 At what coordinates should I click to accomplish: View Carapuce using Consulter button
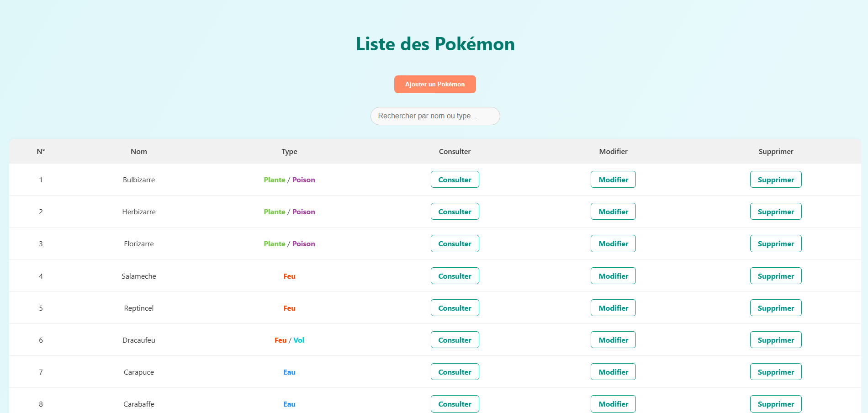tap(455, 372)
